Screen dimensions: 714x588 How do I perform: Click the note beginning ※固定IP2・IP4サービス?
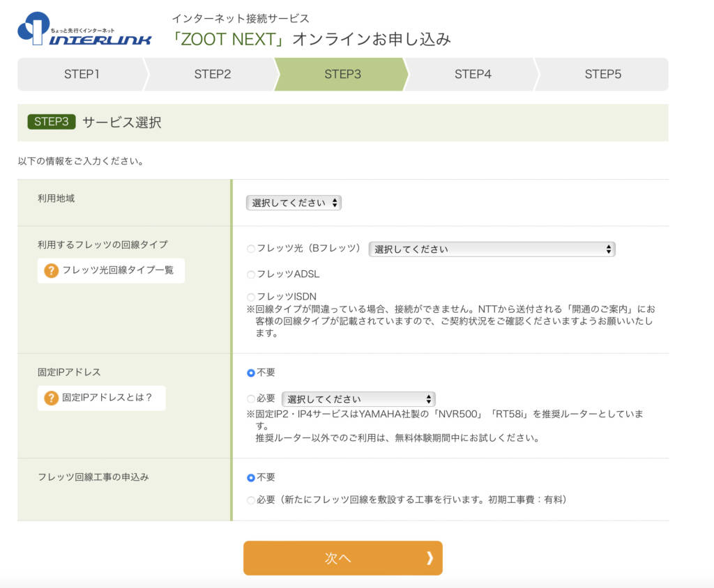pyautogui.click(x=445, y=419)
